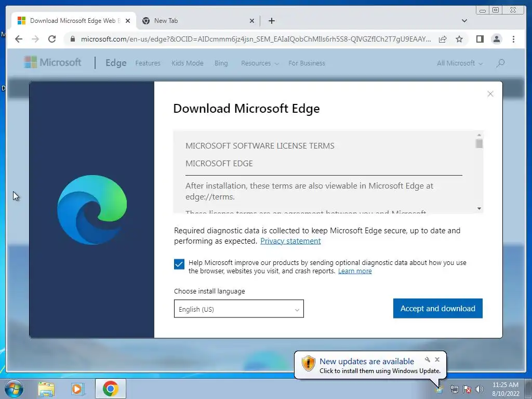This screenshot has height=399, width=532.
Task: Click the Edge logo in dialog
Action: [x=92, y=210]
